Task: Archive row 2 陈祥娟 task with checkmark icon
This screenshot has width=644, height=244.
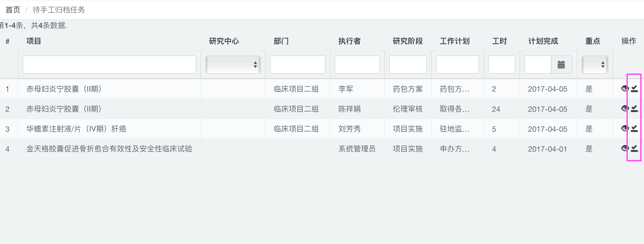Action: 634,108
